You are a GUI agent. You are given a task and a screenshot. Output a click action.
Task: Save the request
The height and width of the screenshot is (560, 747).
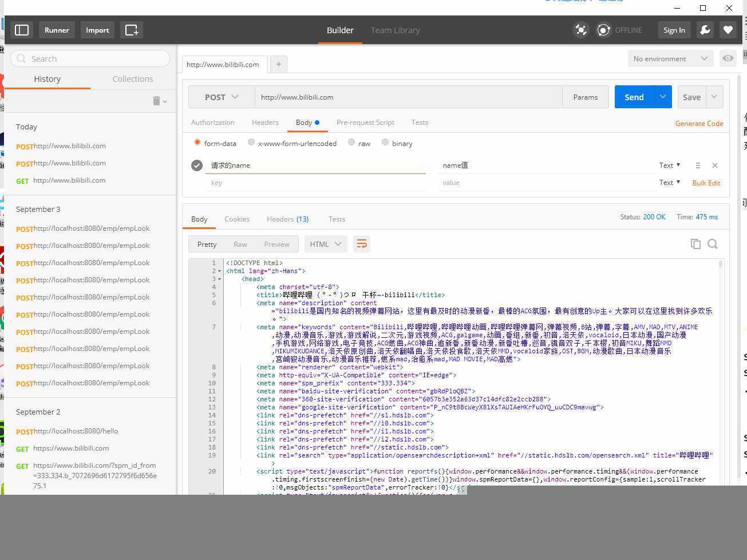click(691, 97)
